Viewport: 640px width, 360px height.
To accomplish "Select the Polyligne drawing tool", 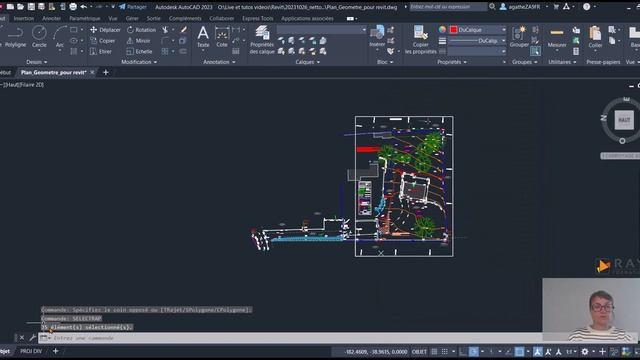I will (15, 37).
